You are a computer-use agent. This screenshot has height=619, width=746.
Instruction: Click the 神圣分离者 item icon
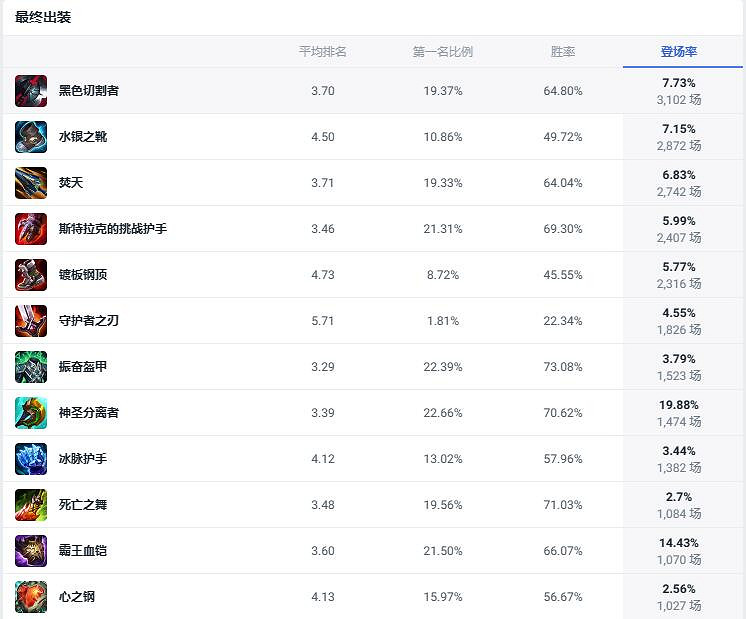(31, 413)
